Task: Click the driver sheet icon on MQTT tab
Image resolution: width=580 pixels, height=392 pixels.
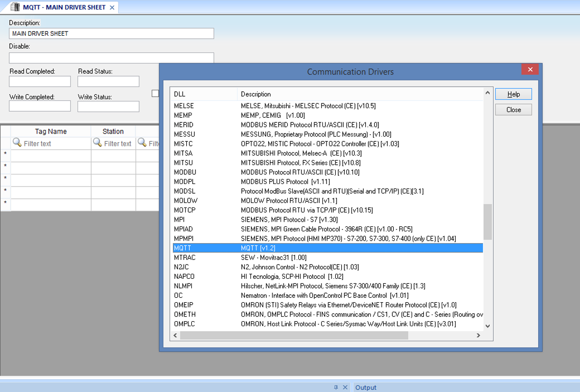Action: [15, 7]
